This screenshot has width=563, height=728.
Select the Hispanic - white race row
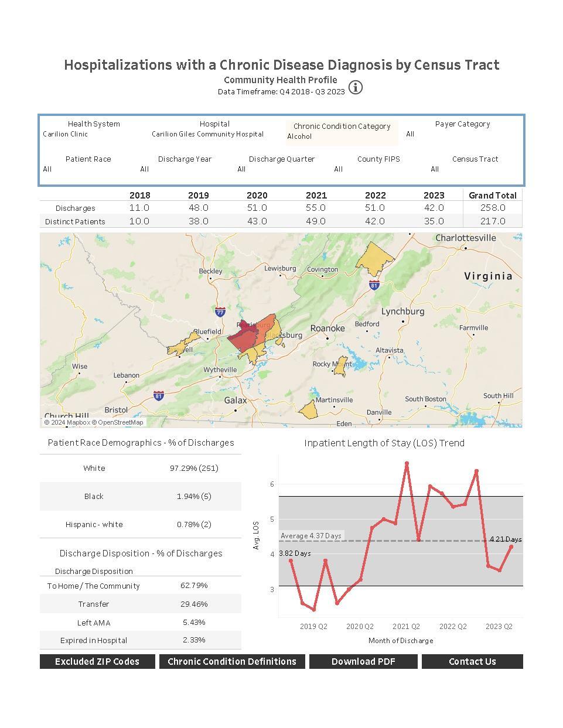(x=141, y=524)
